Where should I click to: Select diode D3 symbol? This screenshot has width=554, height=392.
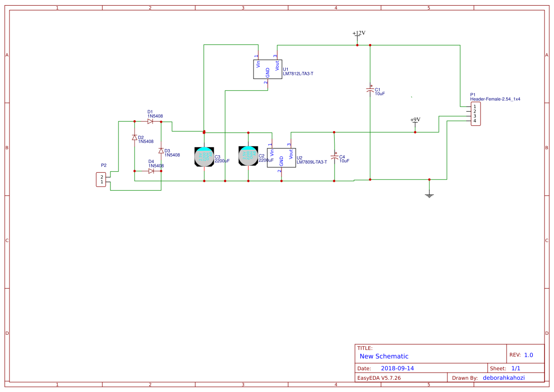[160, 151]
